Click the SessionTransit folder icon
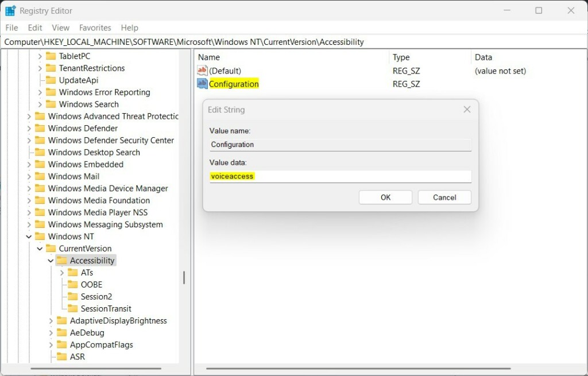588x376 pixels. point(73,308)
